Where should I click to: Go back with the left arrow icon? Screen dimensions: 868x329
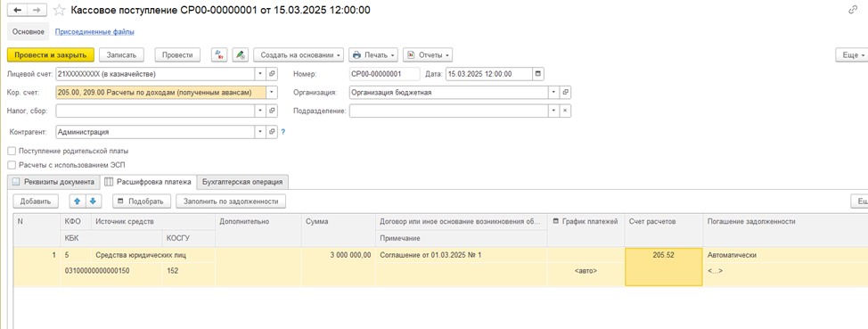tap(17, 10)
